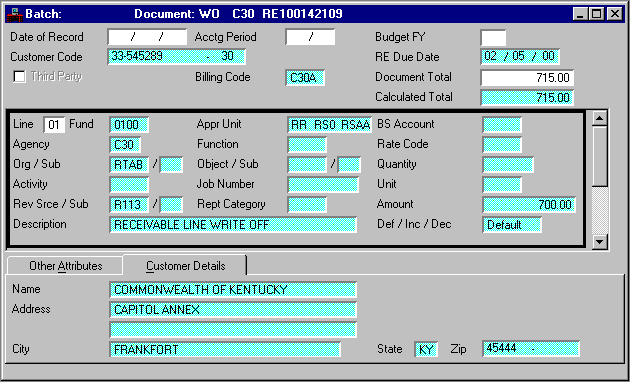Click the customer Name field
This screenshot has width=630, height=382.
click(x=233, y=290)
